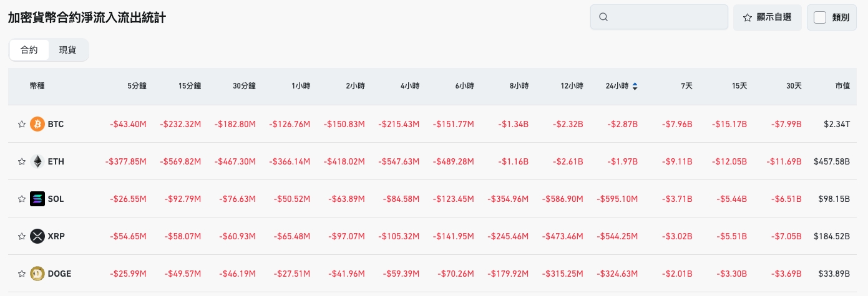Screen dimensions: 868x296
Task: Click the Solana coin icon
Action: pyautogui.click(x=37, y=199)
